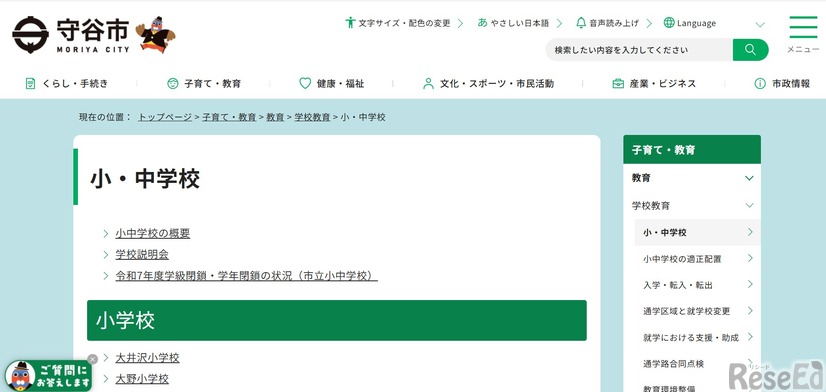
Task: Click the child face icon beside 子育て・教育
Action: (x=173, y=83)
